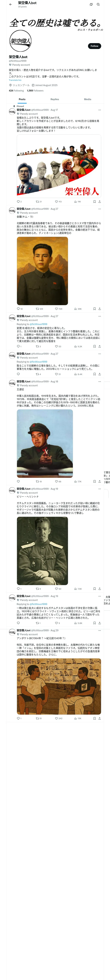Click the Grok icon beside search
110x980 pixels.
91,5
